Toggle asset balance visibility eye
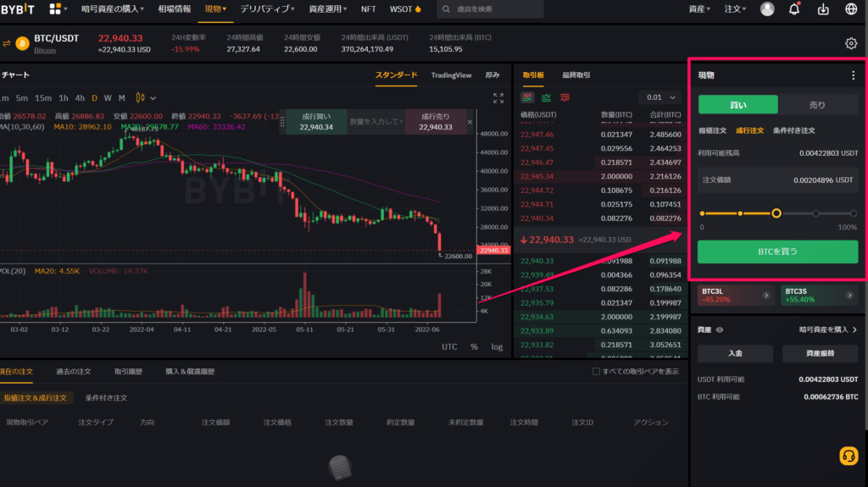The image size is (868, 487). tap(720, 329)
